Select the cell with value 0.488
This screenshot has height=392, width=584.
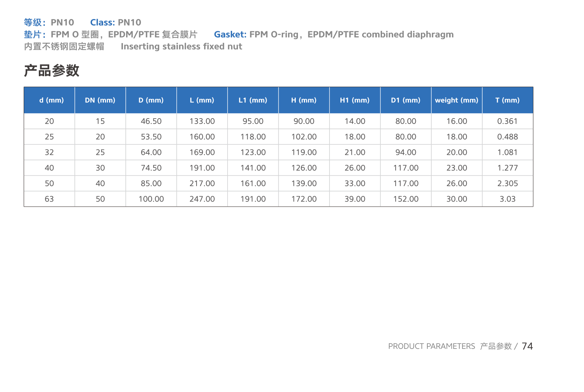pyautogui.click(x=507, y=137)
